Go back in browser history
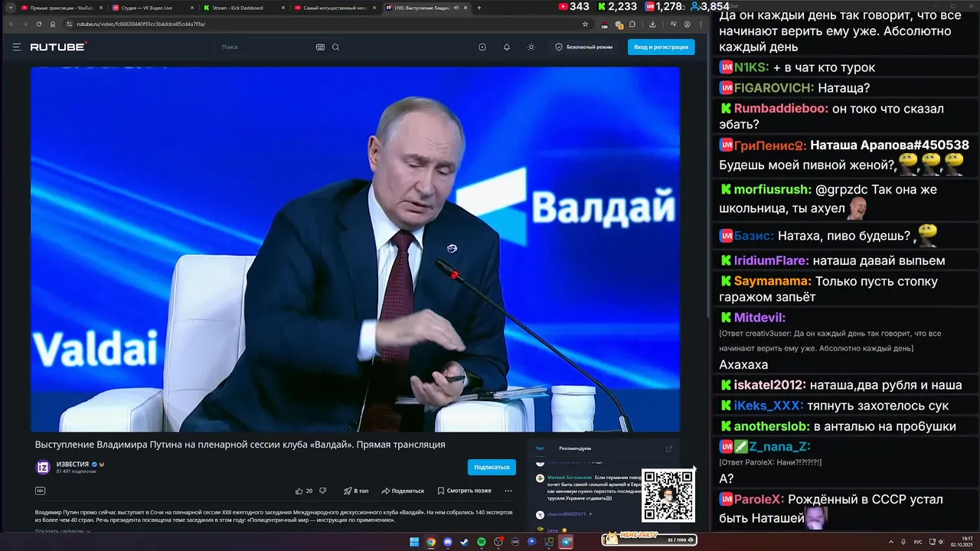The width and height of the screenshot is (980, 551). (x=11, y=24)
